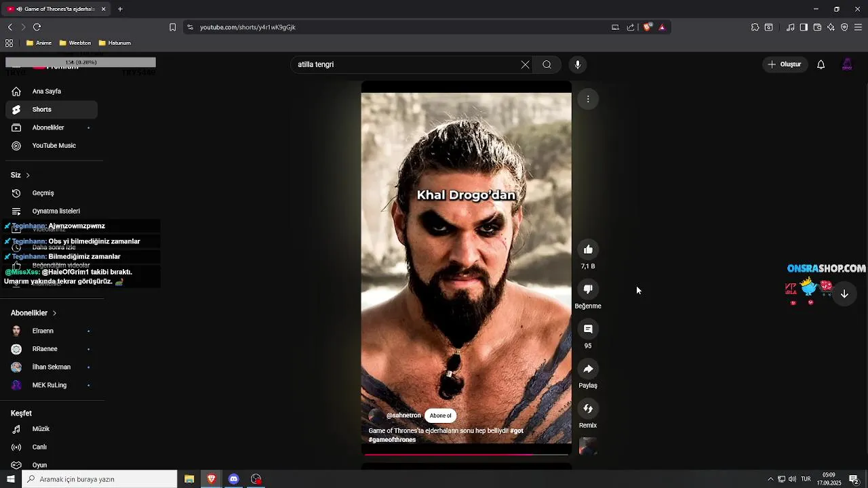This screenshot has height=488, width=868.
Task: Seek on the short's red progress bar
Action: 467,454
